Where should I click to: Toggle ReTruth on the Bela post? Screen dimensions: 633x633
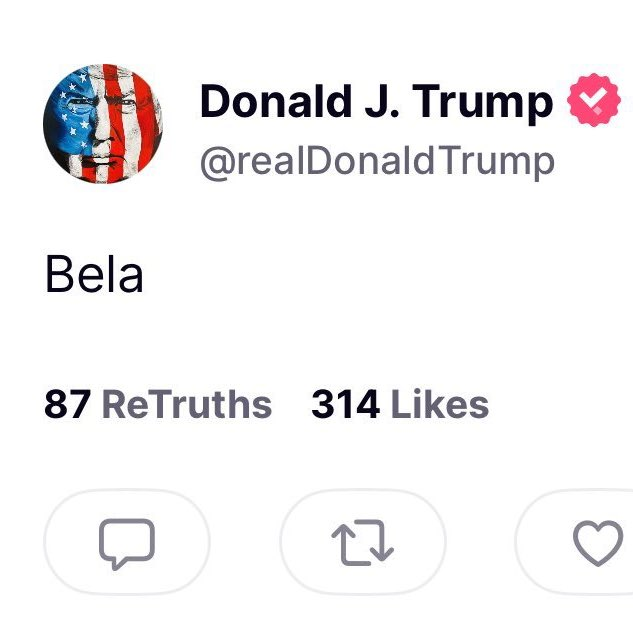tap(362, 545)
